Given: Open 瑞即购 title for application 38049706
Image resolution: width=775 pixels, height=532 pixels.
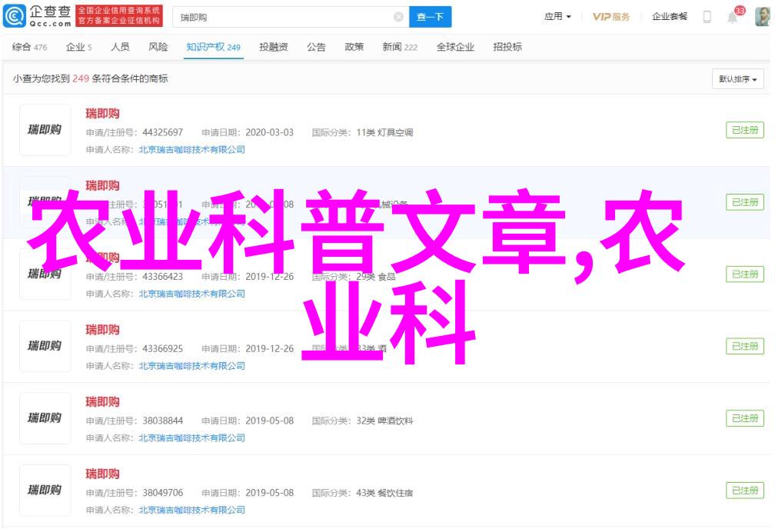Looking at the screenshot, I should (102, 474).
